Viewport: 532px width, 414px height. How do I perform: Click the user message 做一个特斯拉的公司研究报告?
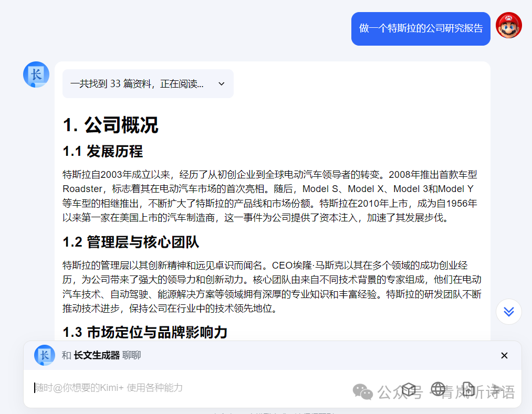(x=421, y=28)
